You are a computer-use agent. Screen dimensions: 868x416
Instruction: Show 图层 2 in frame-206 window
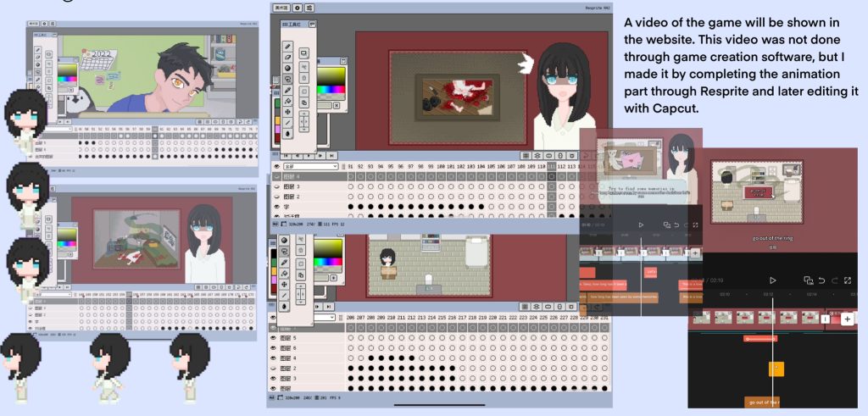pyautogui.click(x=273, y=368)
